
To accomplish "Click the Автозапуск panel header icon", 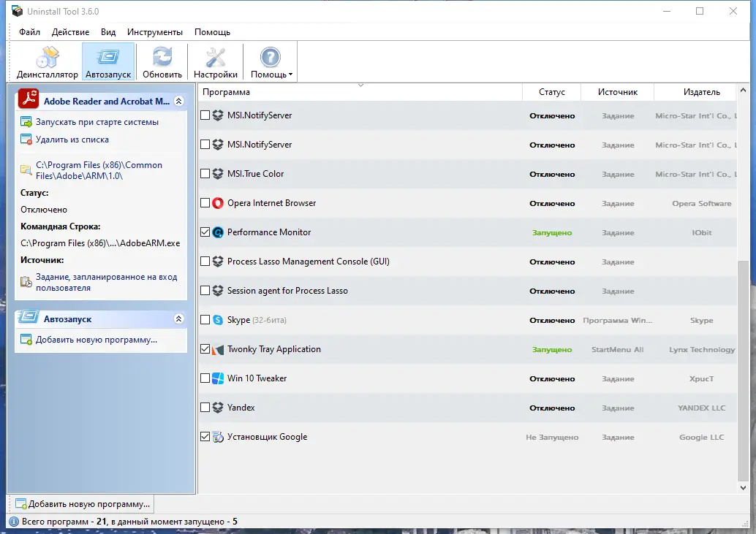I will coord(29,317).
